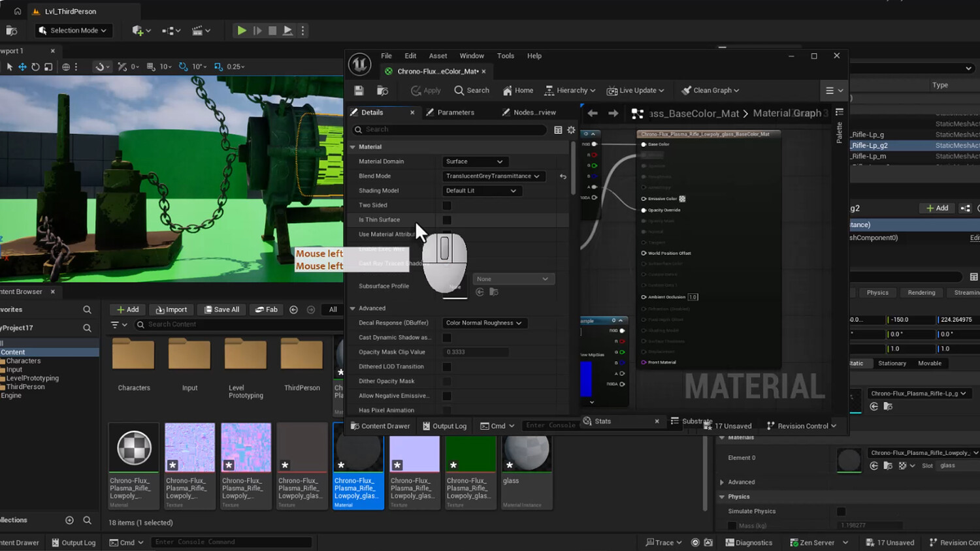
Task: Click the property matrix grid icon in Details
Action: coord(558,130)
